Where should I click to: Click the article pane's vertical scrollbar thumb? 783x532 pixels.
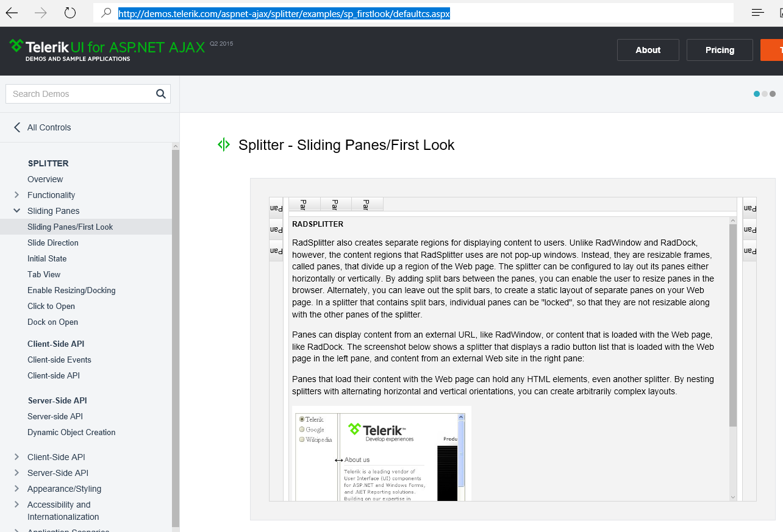tap(733, 325)
